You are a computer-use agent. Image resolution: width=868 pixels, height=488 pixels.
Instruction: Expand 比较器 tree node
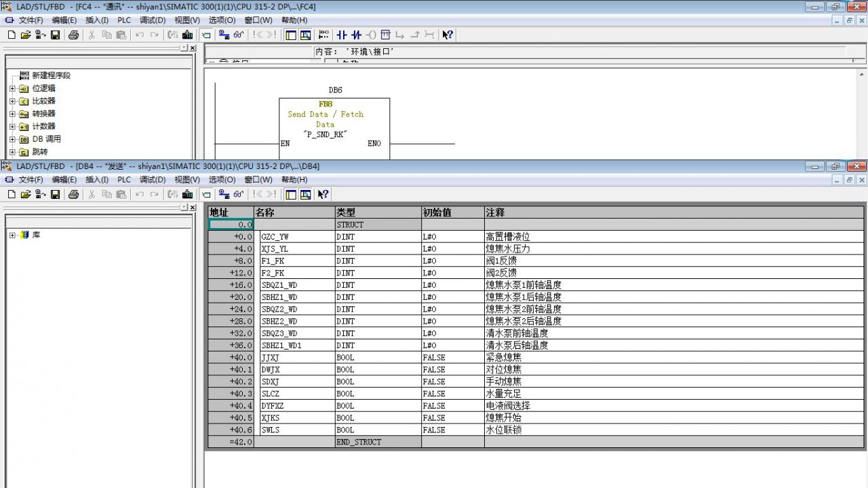(x=12, y=101)
